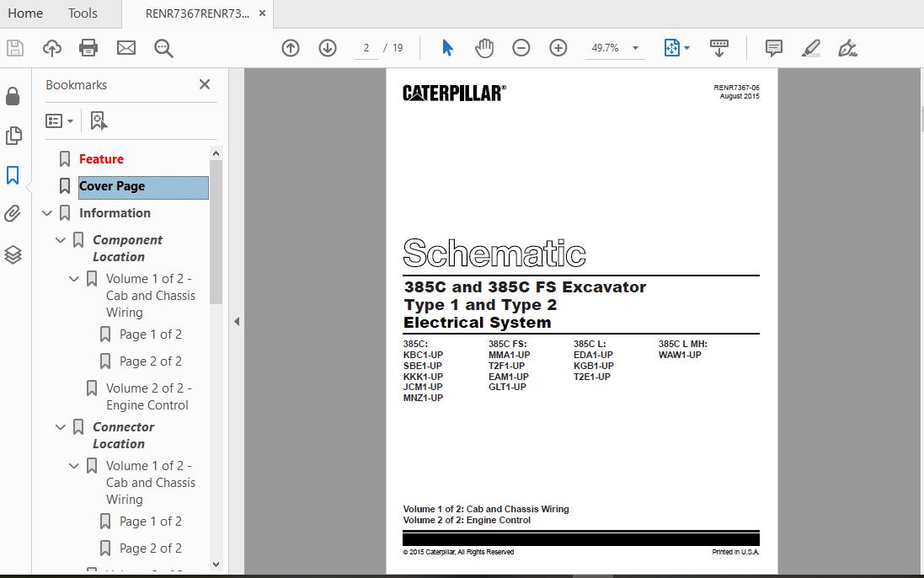
Task: Open the scrolling mode/read mode icon
Action: click(x=719, y=48)
